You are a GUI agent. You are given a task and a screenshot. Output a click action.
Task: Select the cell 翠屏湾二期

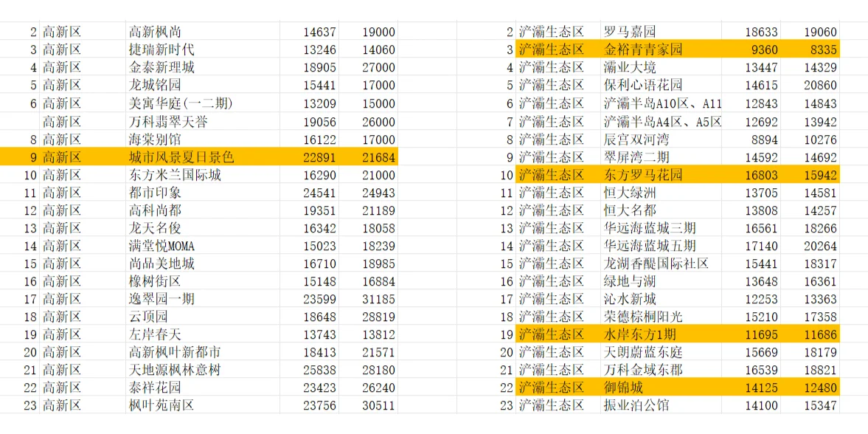(661, 157)
